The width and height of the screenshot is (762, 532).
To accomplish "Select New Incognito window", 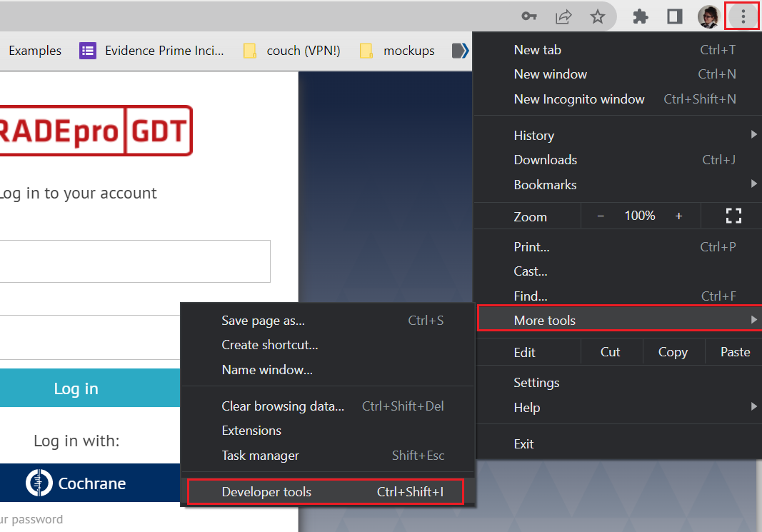I will [x=579, y=99].
